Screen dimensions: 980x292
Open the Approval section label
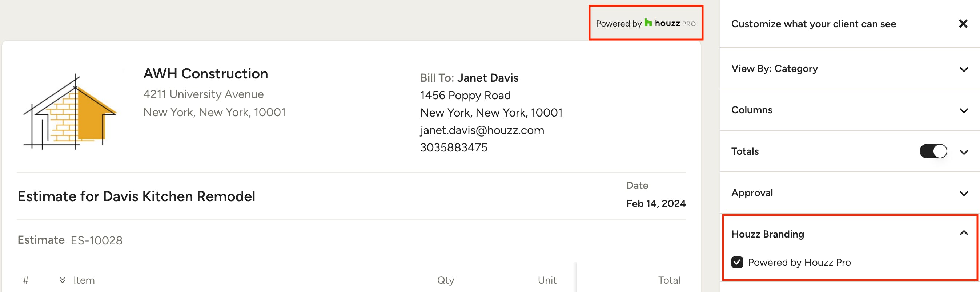pos(752,193)
